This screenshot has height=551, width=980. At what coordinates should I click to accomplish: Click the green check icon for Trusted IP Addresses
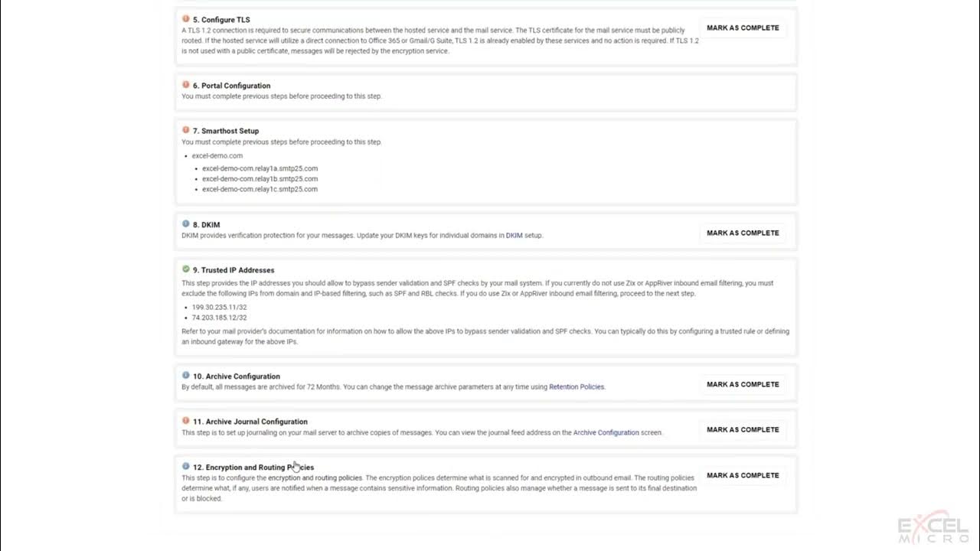tap(186, 269)
